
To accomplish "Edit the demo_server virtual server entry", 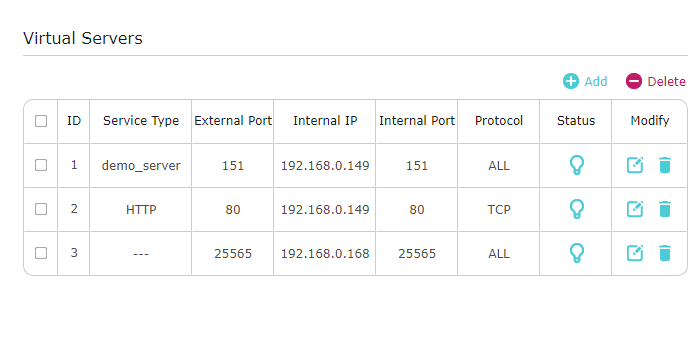I will [635, 165].
